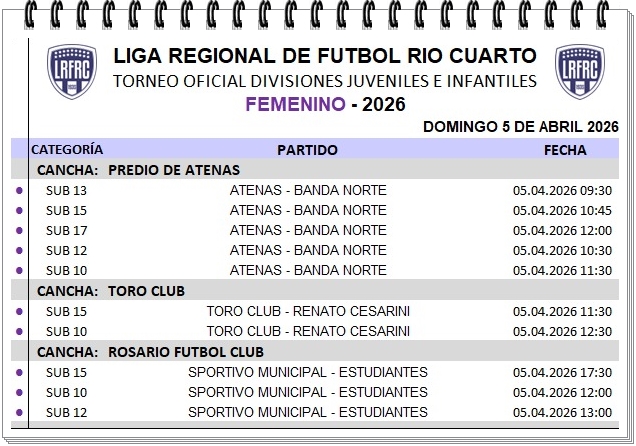The width and height of the screenshot is (636, 446).
Task: Select the 05.04.2026 09:30 date cell
Action: point(562,190)
